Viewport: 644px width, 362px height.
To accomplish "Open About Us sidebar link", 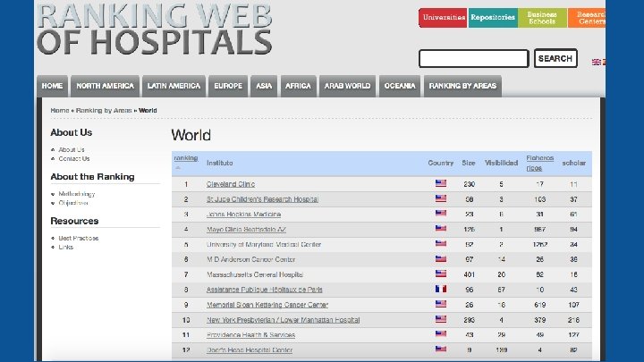I will [72, 150].
